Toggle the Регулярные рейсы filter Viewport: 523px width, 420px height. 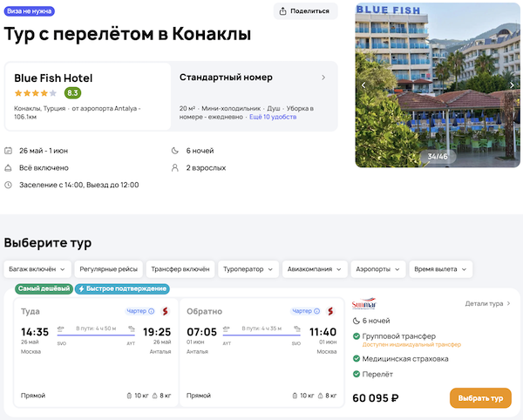tap(108, 269)
